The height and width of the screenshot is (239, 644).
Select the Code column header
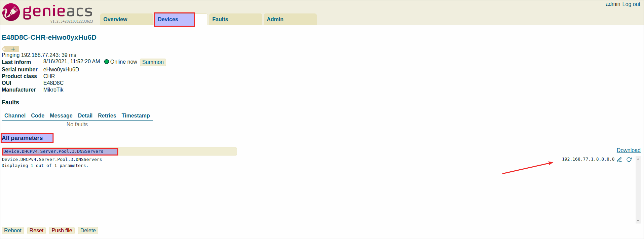pyautogui.click(x=38, y=116)
